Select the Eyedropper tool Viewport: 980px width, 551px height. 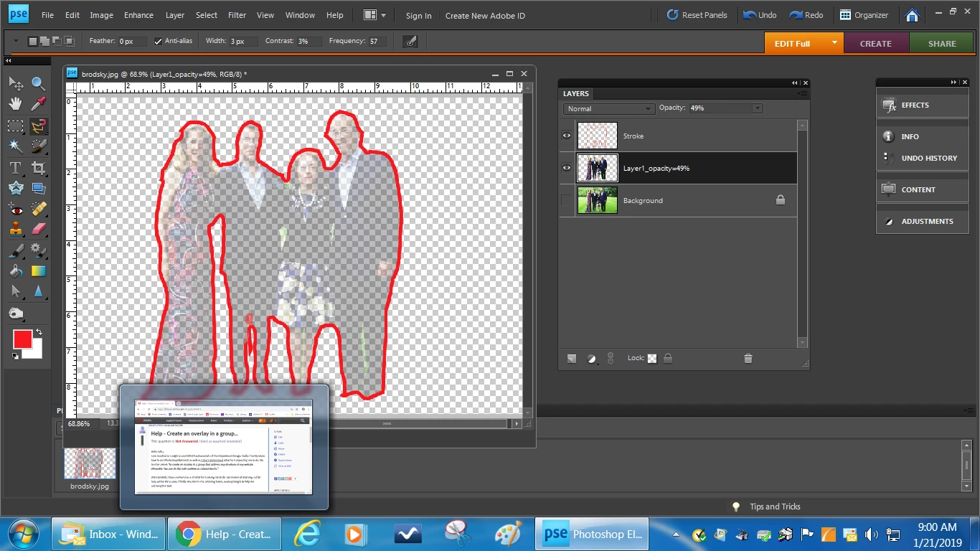38,104
